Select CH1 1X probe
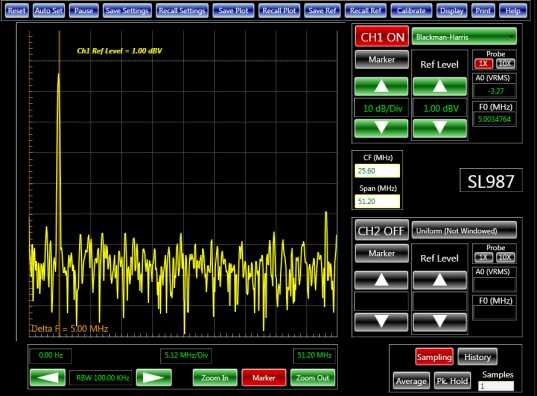 [x=483, y=64]
